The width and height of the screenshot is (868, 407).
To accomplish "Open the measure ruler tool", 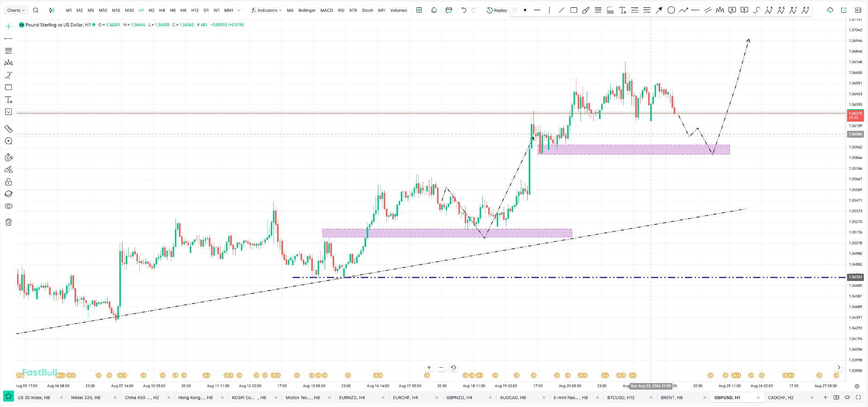I will [8, 129].
